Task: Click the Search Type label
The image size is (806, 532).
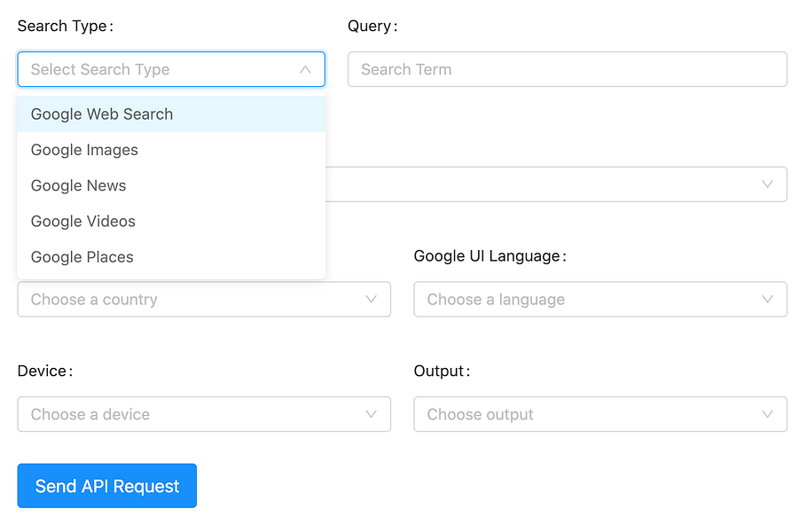Action: [x=66, y=26]
